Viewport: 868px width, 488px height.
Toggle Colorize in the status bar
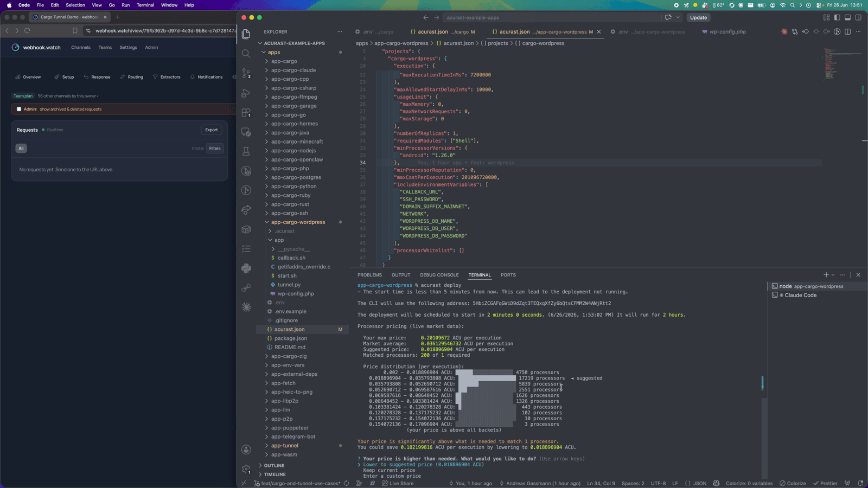pyautogui.click(x=793, y=483)
